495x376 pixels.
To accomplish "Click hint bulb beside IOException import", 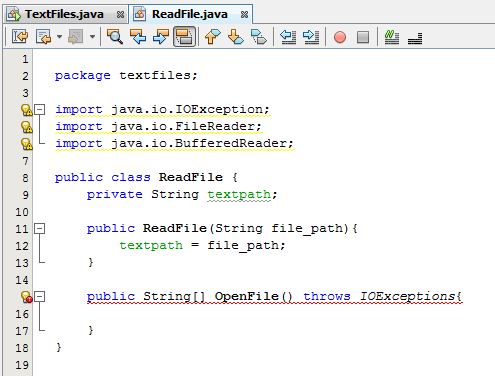I will [x=26, y=110].
